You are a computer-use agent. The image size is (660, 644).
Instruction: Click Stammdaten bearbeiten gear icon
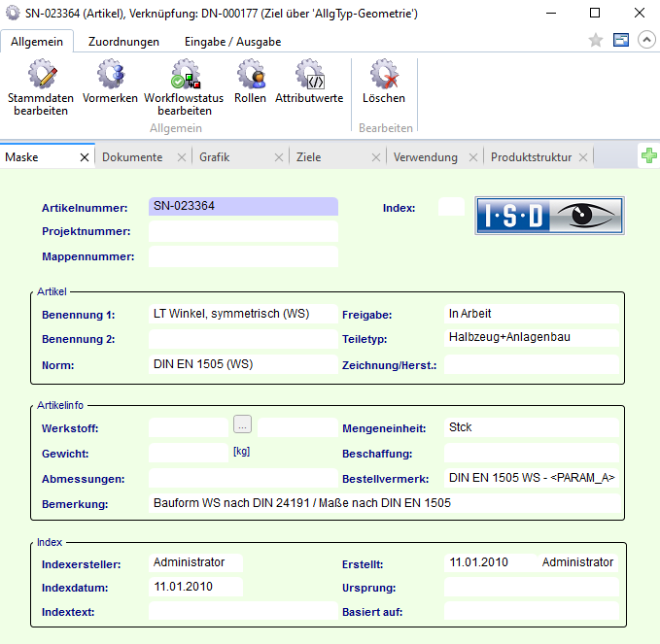[x=41, y=76]
